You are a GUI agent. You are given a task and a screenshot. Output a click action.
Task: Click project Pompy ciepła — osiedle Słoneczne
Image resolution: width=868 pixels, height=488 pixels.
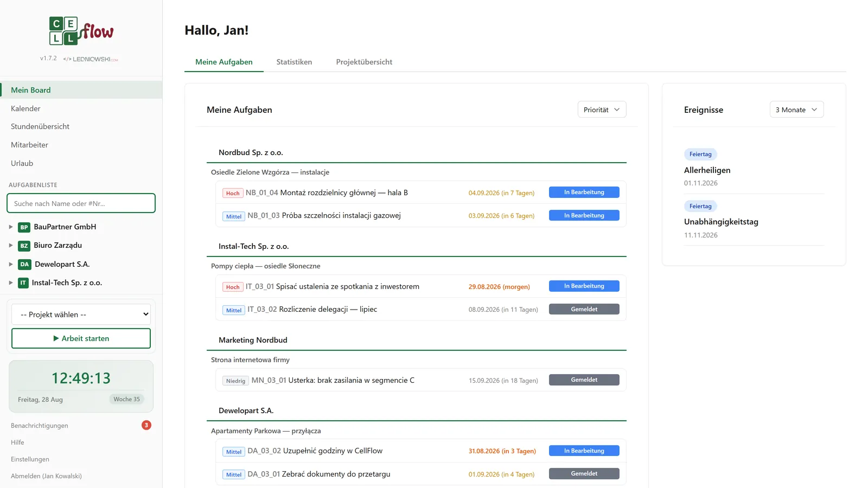(265, 266)
